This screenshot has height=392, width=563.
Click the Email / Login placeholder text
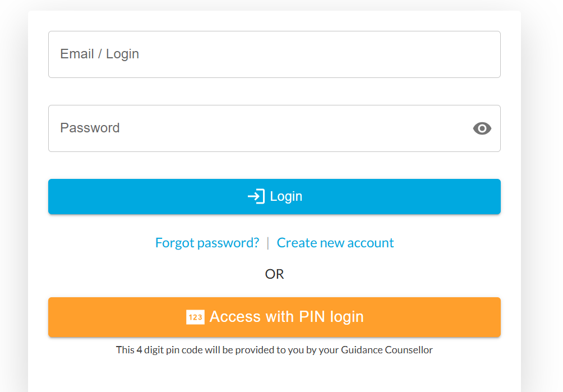99,54
